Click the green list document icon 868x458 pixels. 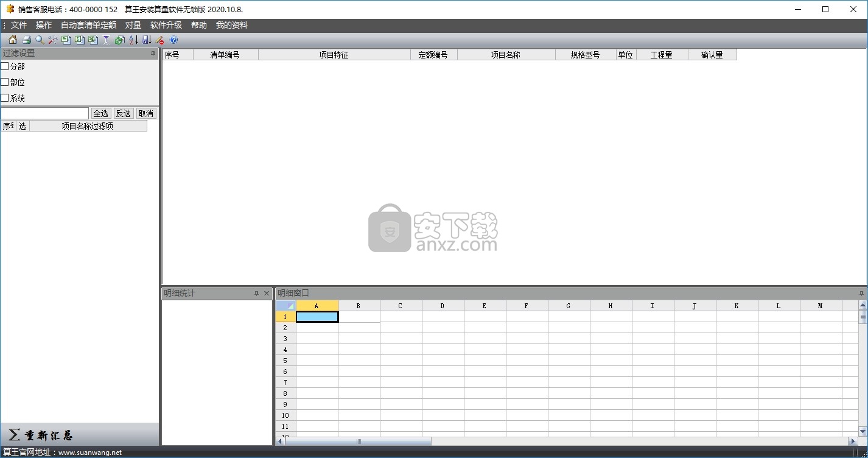(66, 40)
